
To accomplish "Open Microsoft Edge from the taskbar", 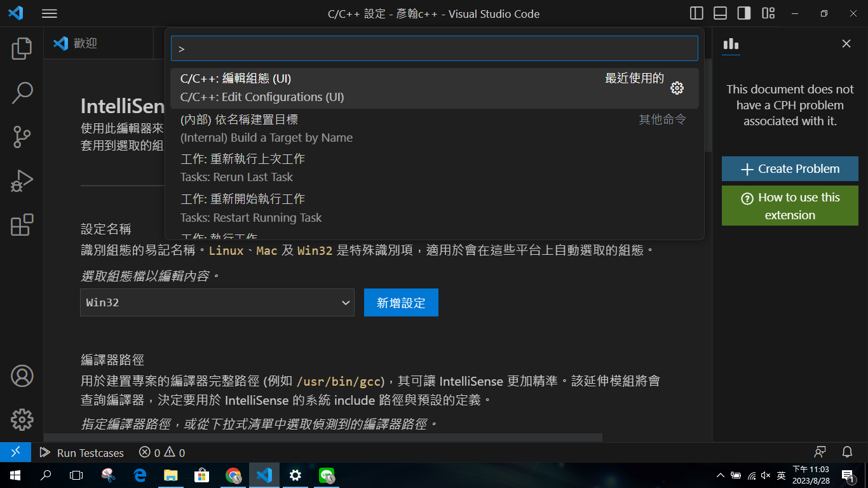I will point(140,475).
